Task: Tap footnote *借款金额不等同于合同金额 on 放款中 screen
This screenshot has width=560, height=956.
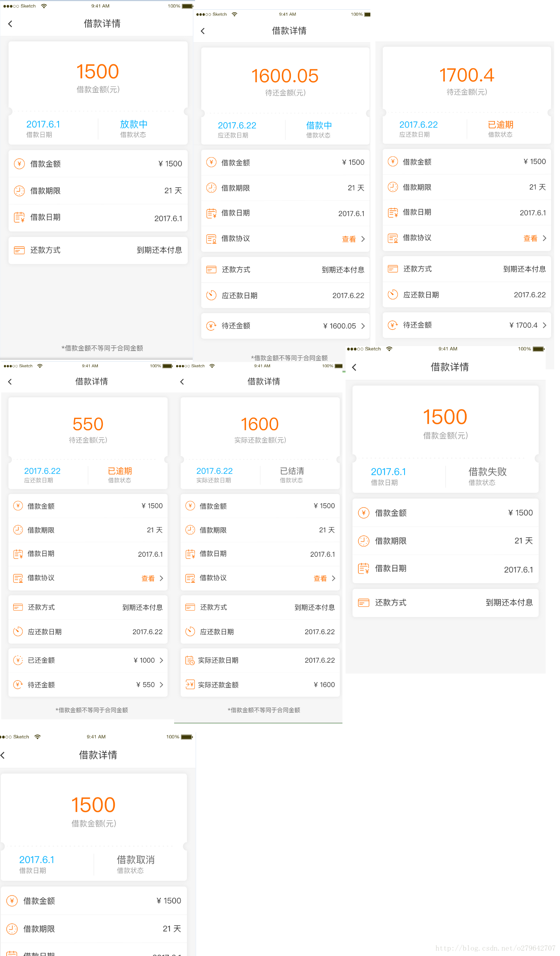Action: pos(102,348)
